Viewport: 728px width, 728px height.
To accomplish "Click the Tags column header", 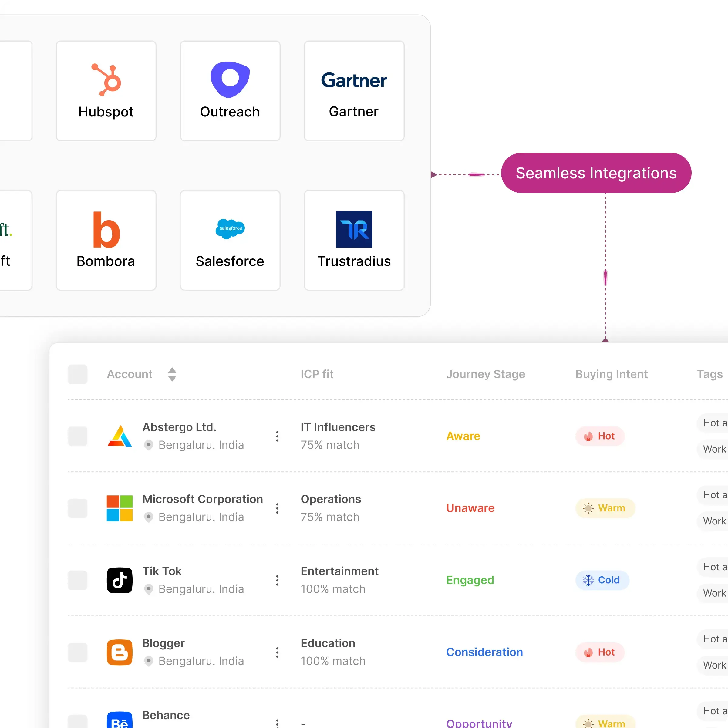I will click(709, 374).
